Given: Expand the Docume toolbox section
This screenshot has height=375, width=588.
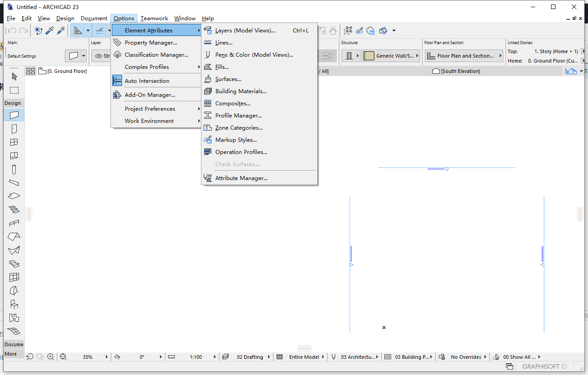Looking at the screenshot, I should point(14,344).
